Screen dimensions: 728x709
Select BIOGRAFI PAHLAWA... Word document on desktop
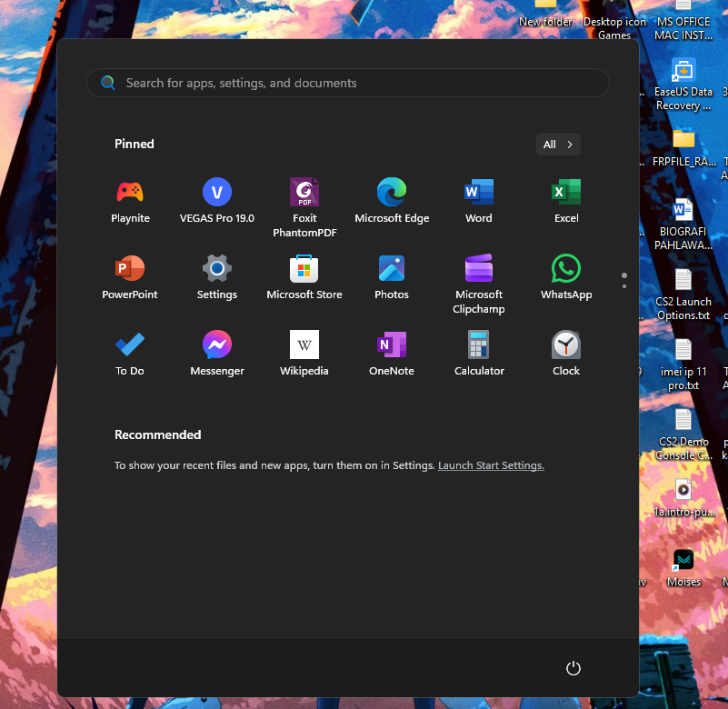pyautogui.click(x=683, y=225)
